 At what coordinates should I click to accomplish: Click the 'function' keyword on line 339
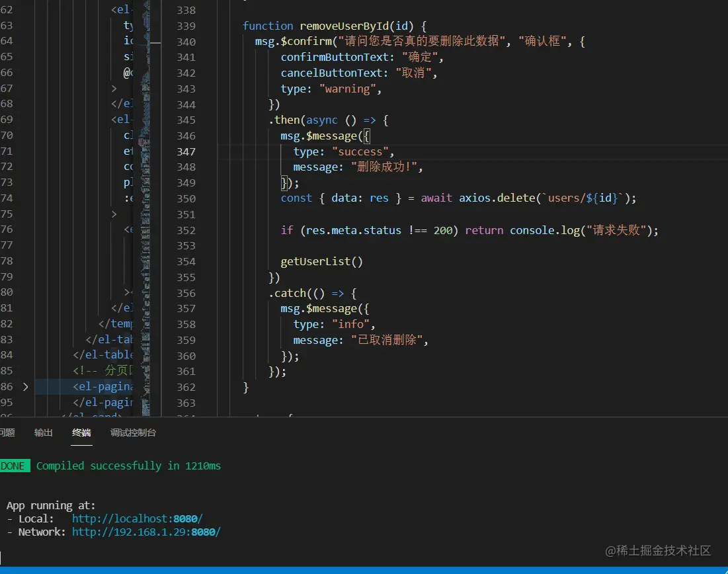pyautogui.click(x=268, y=26)
